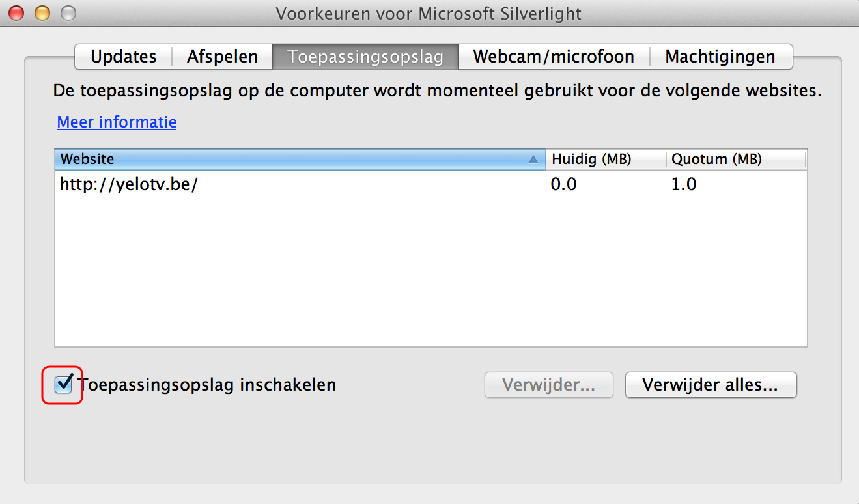Select the http://yelotv.be/ row

click(431, 184)
